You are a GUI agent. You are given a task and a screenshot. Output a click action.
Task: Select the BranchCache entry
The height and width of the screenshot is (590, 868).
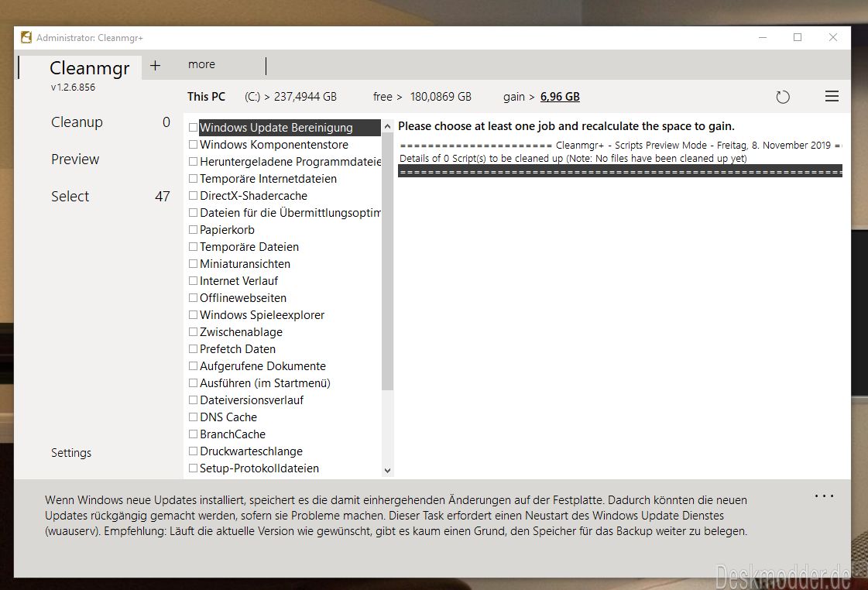232,434
